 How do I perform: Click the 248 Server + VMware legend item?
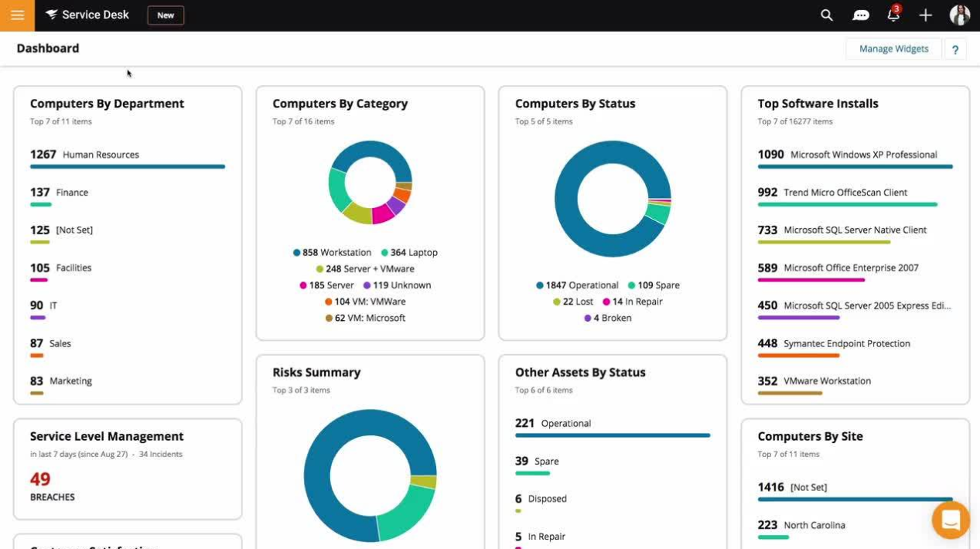pyautogui.click(x=365, y=268)
